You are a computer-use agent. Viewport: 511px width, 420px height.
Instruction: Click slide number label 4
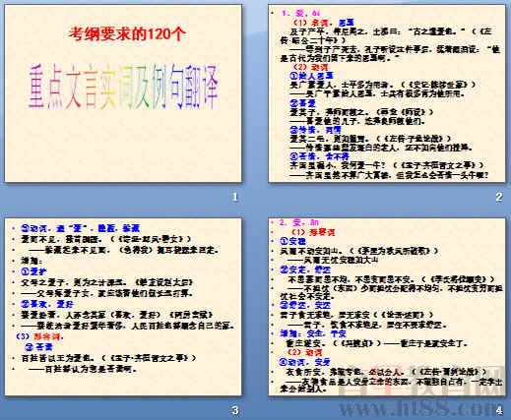(499, 410)
